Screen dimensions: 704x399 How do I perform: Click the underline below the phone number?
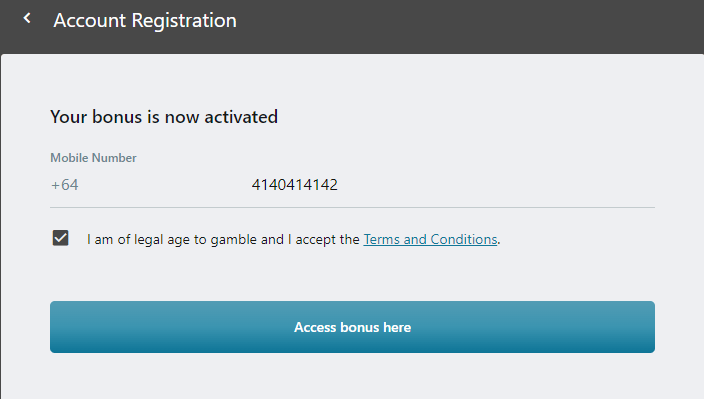[x=352, y=207]
